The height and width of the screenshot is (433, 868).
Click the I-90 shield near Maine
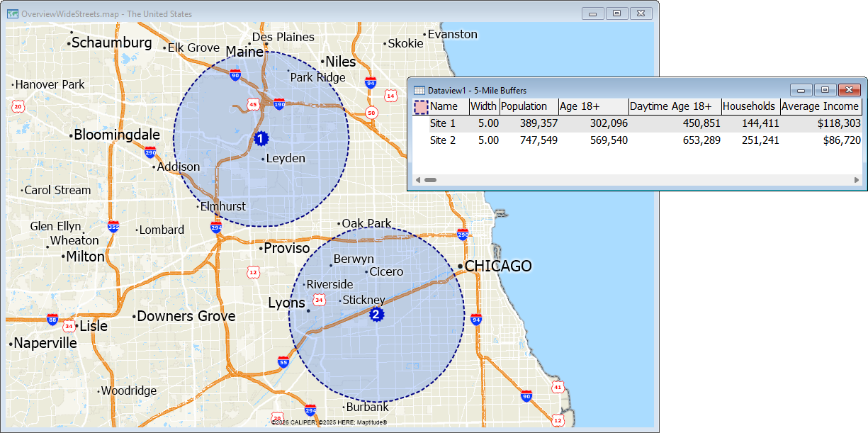235,74
